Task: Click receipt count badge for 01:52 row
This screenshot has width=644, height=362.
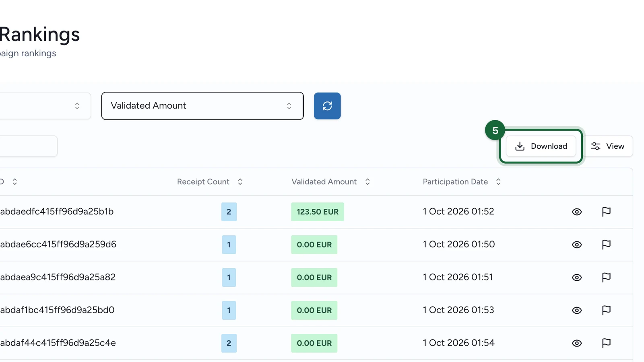Action: pyautogui.click(x=229, y=212)
